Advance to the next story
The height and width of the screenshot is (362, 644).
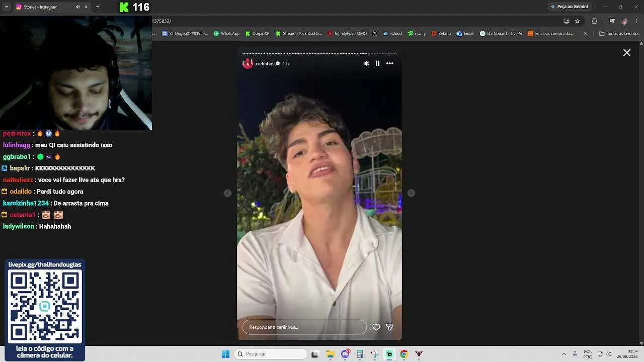point(411,193)
